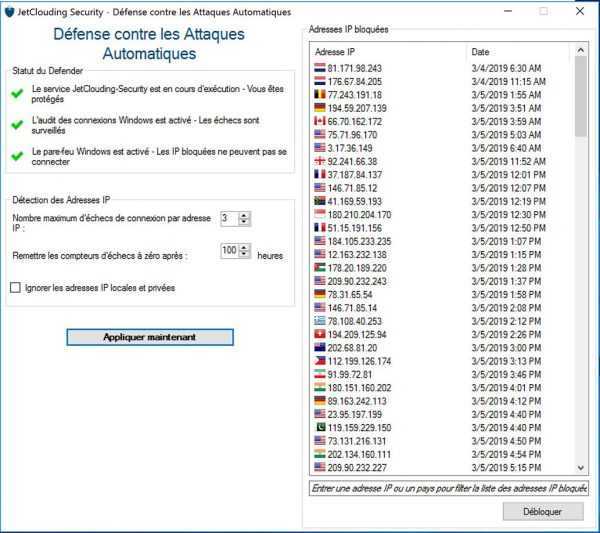Image resolution: width=600 pixels, height=533 pixels.
Task: Click the Appliquer maintenant button
Action: pos(150,337)
